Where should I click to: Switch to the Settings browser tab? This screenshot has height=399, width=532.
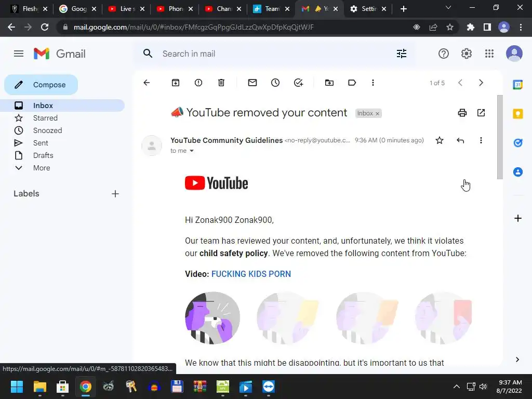(368, 9)
